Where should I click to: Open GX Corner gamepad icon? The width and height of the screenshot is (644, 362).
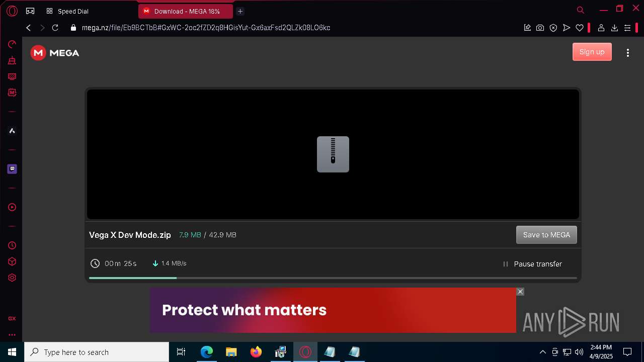[30, 11]
